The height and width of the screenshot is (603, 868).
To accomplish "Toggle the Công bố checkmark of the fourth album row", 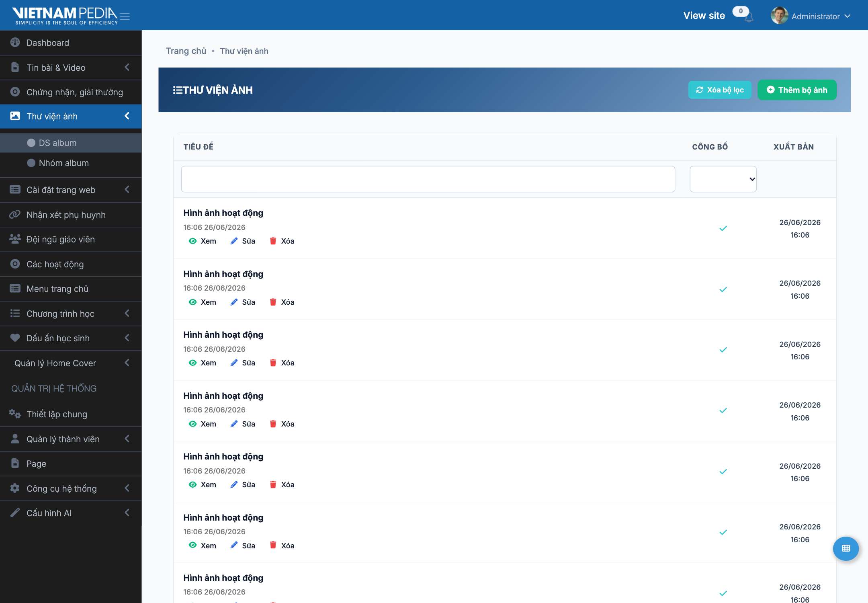I will pyautogui.click(x=723, y=410).
